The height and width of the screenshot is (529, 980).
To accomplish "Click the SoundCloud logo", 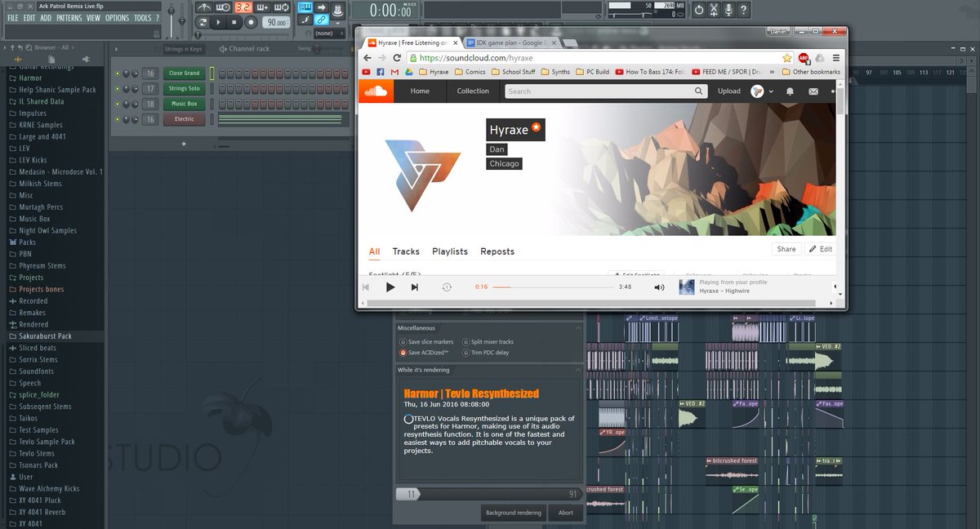I will tap(376, 91).
